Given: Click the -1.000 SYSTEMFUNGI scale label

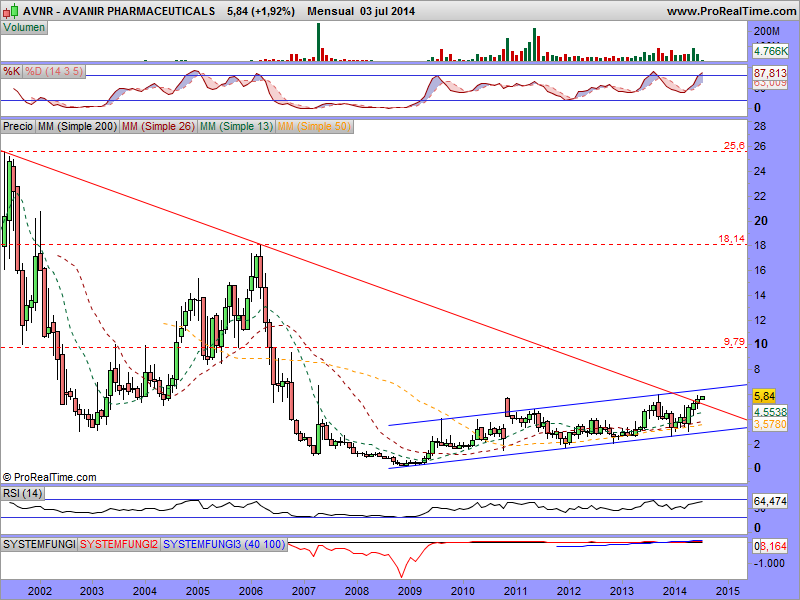Looking at the screenshot, I should click(769, 563).
